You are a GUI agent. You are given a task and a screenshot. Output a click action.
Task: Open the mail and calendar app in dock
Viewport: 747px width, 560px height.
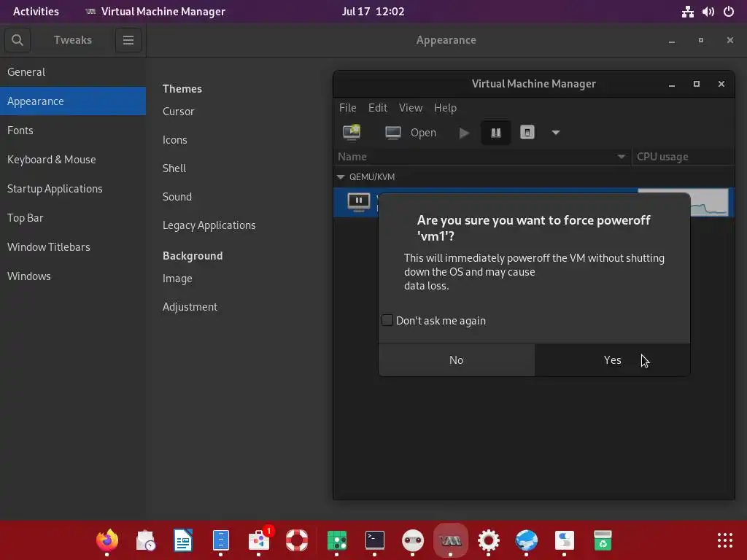click(145, 540)
